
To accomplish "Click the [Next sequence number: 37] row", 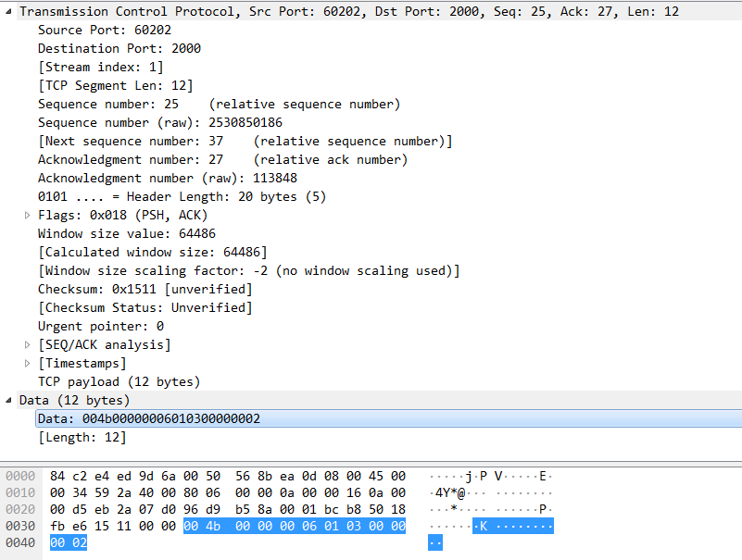I will click(x=245, y=141).
